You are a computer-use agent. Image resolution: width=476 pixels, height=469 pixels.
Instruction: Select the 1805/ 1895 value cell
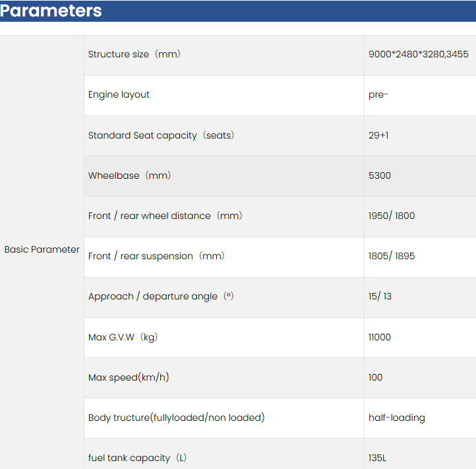click(392, 256)
